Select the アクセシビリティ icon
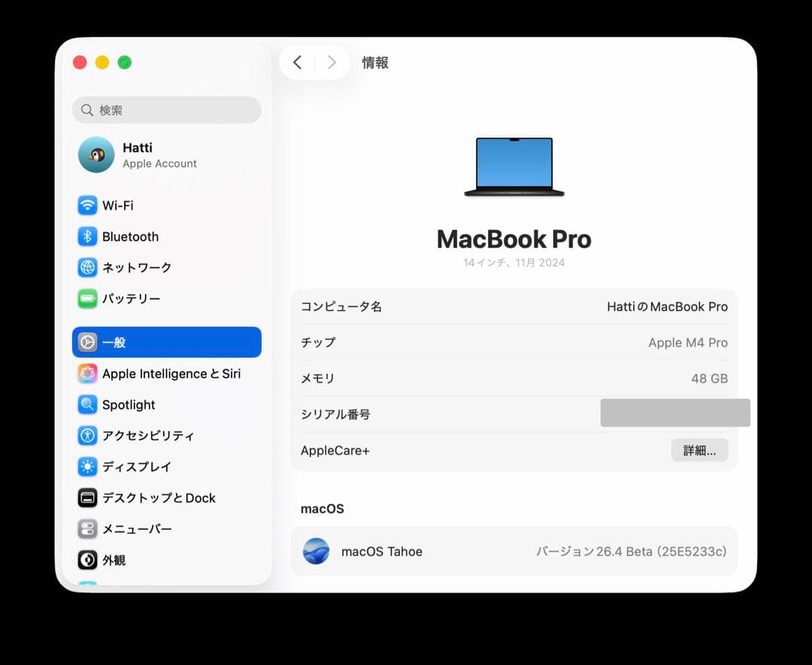 point(87,436)
